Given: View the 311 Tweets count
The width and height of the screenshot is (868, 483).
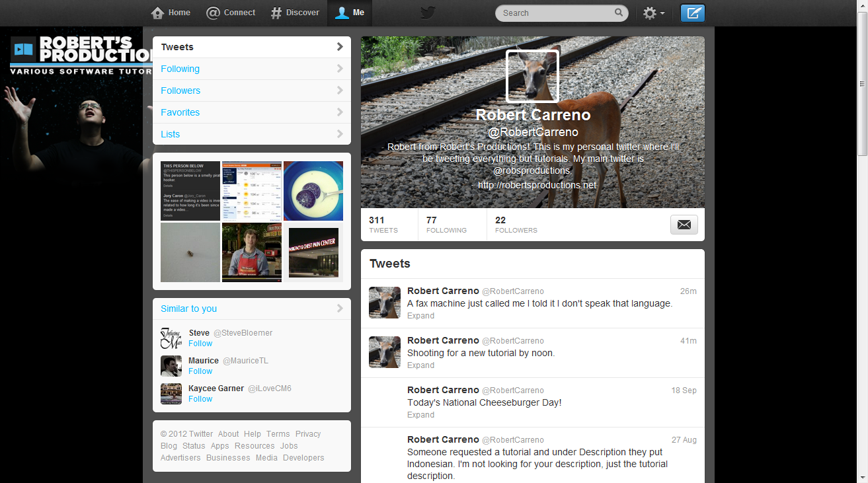Looking at the screenshot, I should point(383,225).
